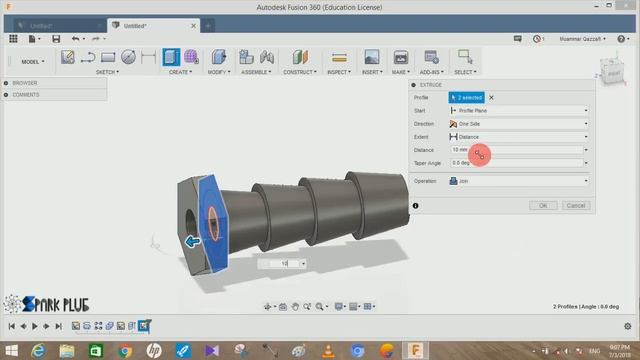This screenshot has width=640, height=360.
Task: Open the Construct menu
Action: click(x=300, y=72)
